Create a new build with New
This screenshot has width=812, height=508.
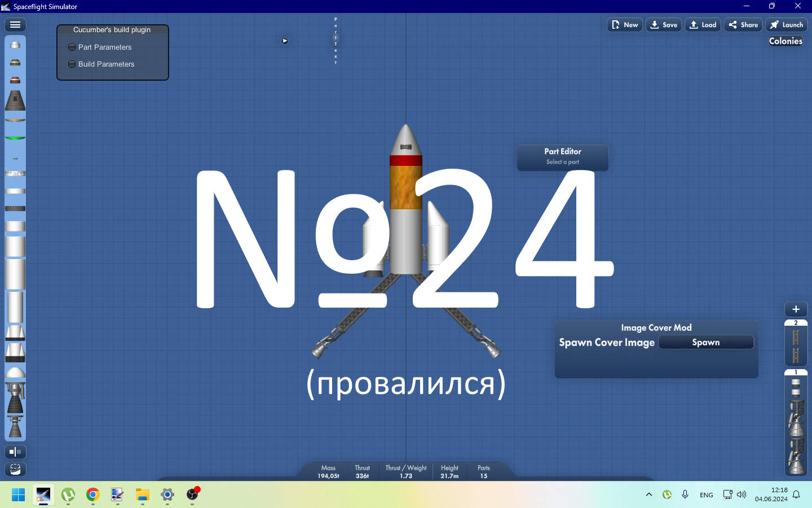click(625, 25)
